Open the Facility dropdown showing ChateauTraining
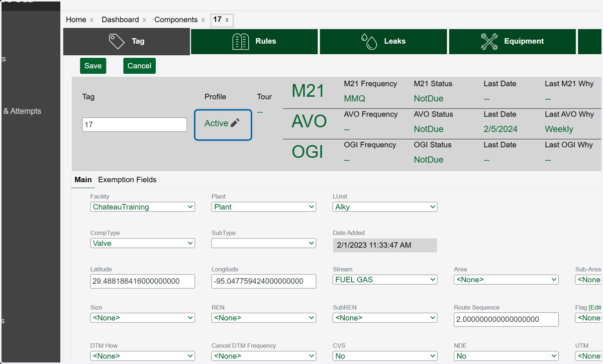The width and height of the screenshot is (603, 364). pyautogui.click(x=143, y=207)
